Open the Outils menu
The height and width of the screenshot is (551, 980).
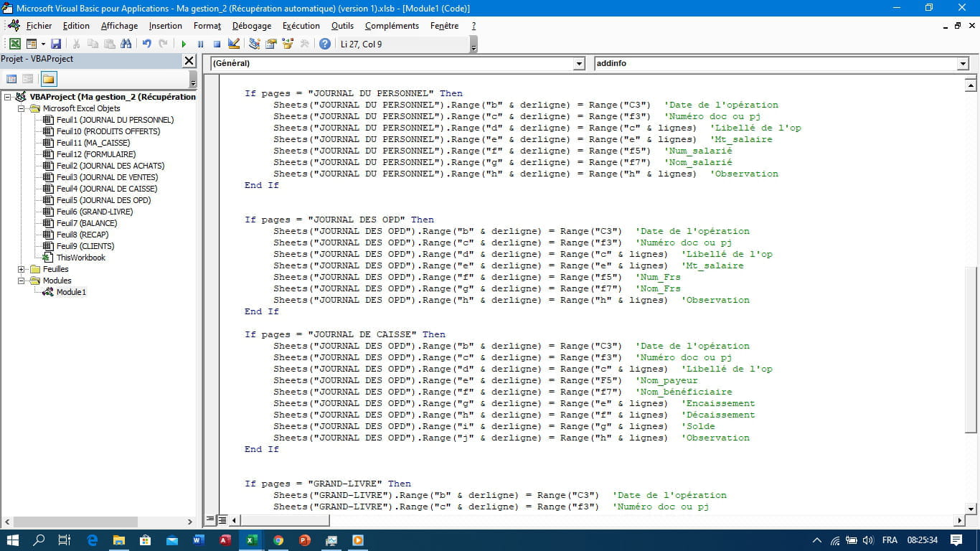pyautogui.click(x=342, y=25)
